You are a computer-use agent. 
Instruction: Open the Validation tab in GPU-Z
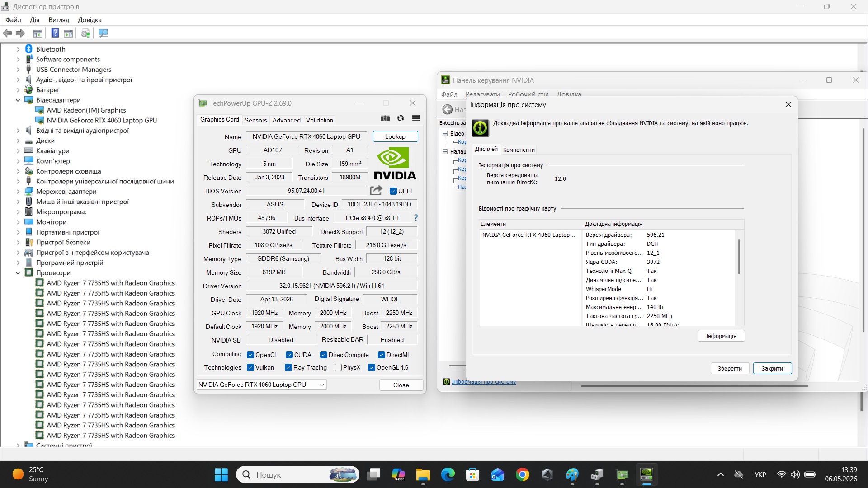(x=320, y=120)
